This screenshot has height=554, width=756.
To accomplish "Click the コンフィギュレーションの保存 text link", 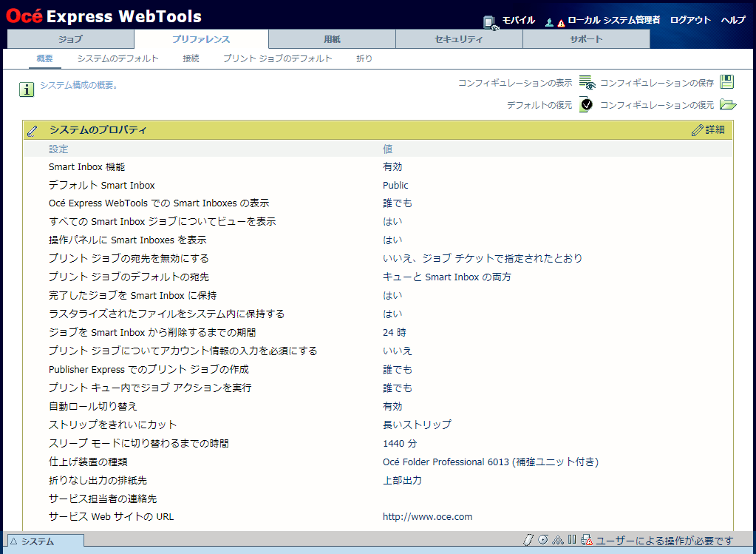I will [x=657, y=83].
